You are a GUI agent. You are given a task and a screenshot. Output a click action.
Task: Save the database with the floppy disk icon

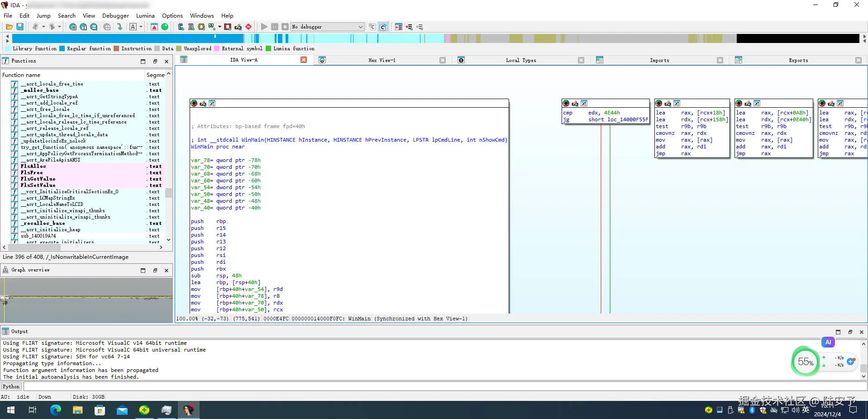(x=20, y=27)
